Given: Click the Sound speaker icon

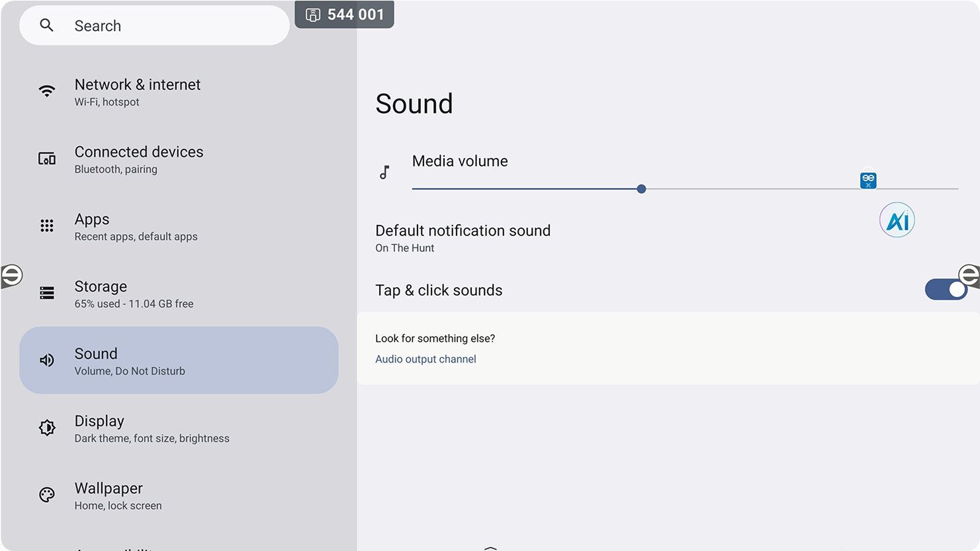Looking at the screenshot, I should (47, 360).
